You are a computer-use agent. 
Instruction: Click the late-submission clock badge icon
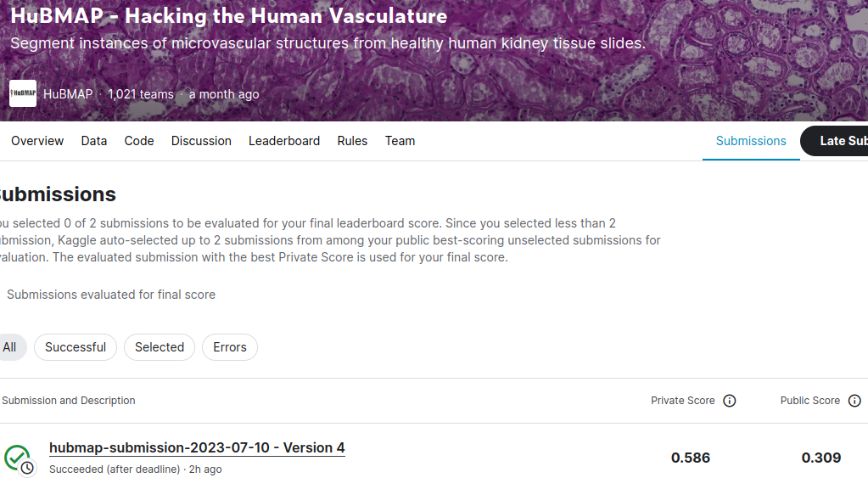click(25, 468)
